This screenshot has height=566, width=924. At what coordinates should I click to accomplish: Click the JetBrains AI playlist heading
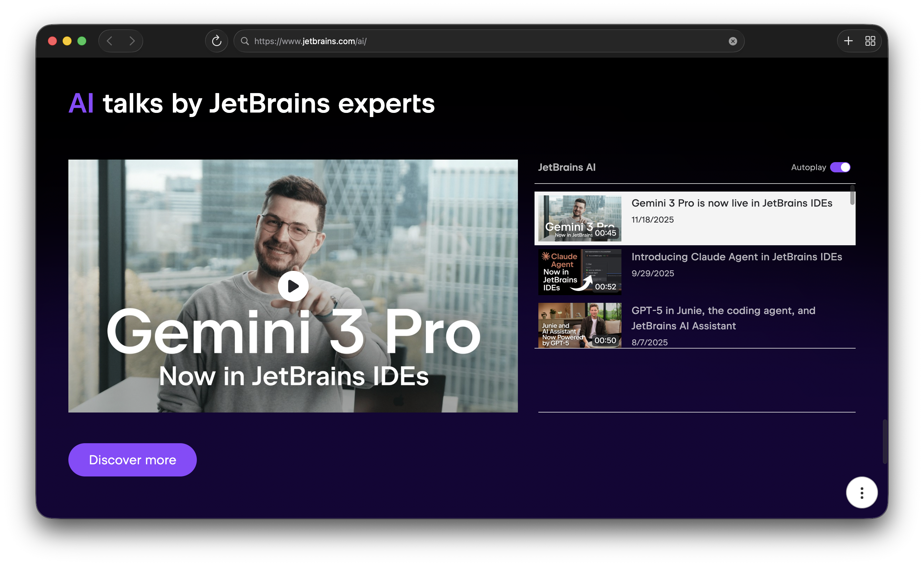tap(566, 167)
